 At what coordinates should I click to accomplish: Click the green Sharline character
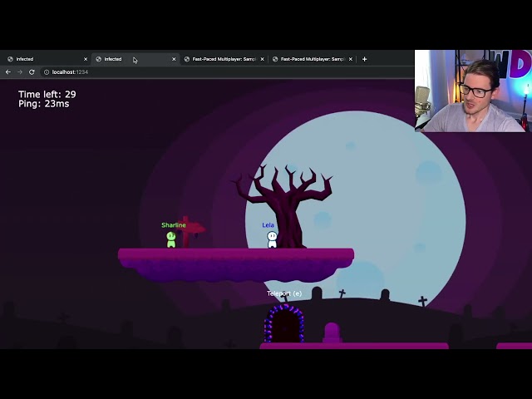tap(171, 239)
